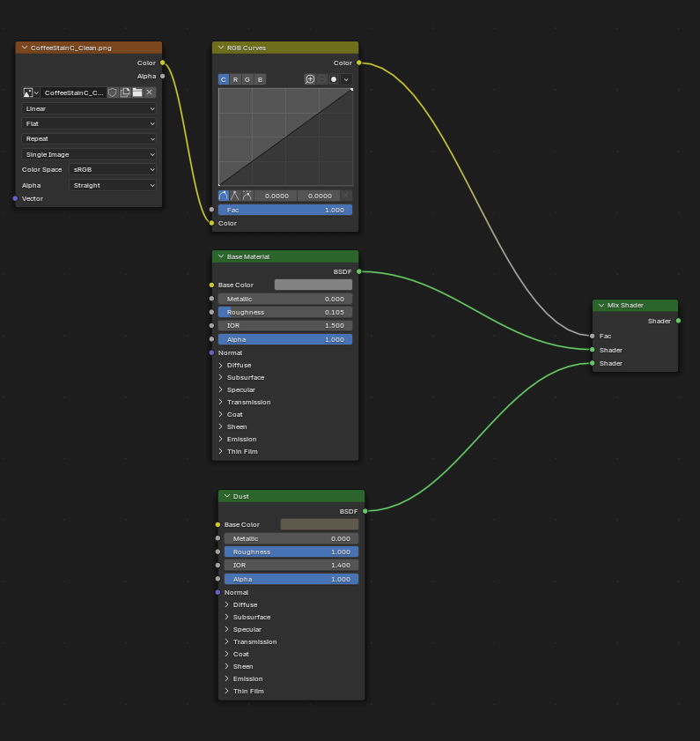Viewport: 700px width, 741px height.
Task: Click Base Material Alpha slider
Action: click(285, 339)
